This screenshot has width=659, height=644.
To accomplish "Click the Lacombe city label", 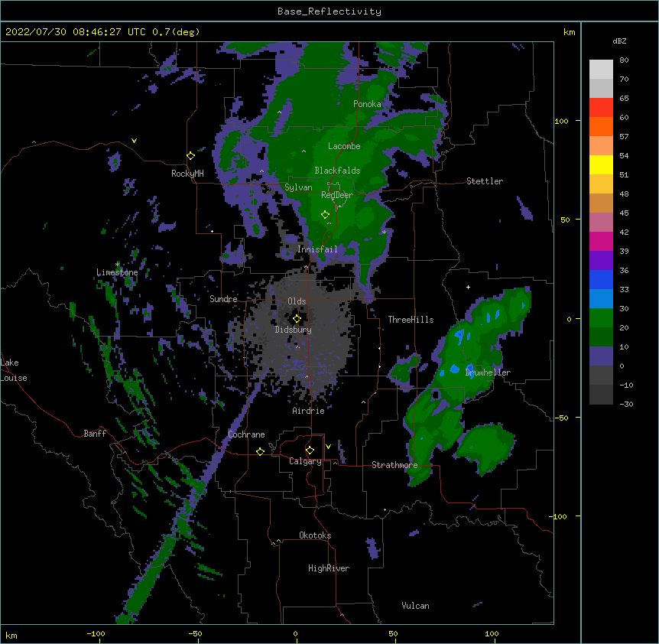I will point(344,146).
